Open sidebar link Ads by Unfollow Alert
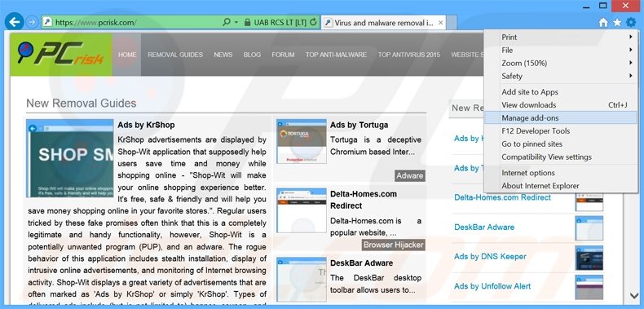 click(492, 286)
